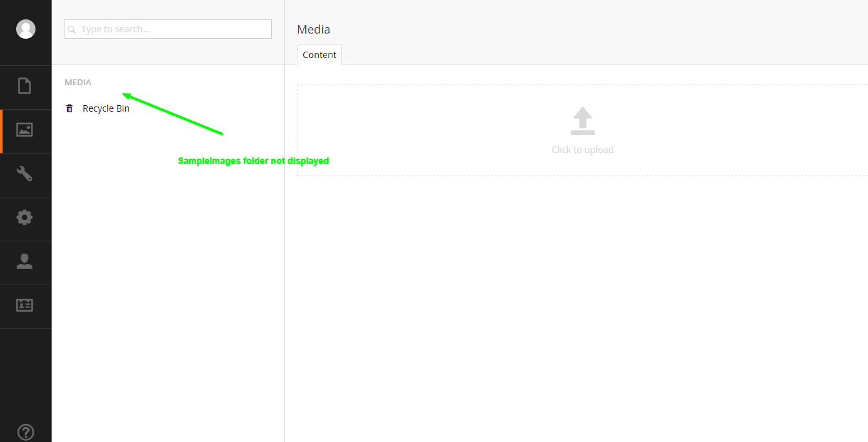Image resolution: width=868 pixels, height=442 pixels.
Task: Click the 'Click to upload' text
Action: tap(583, 150)
